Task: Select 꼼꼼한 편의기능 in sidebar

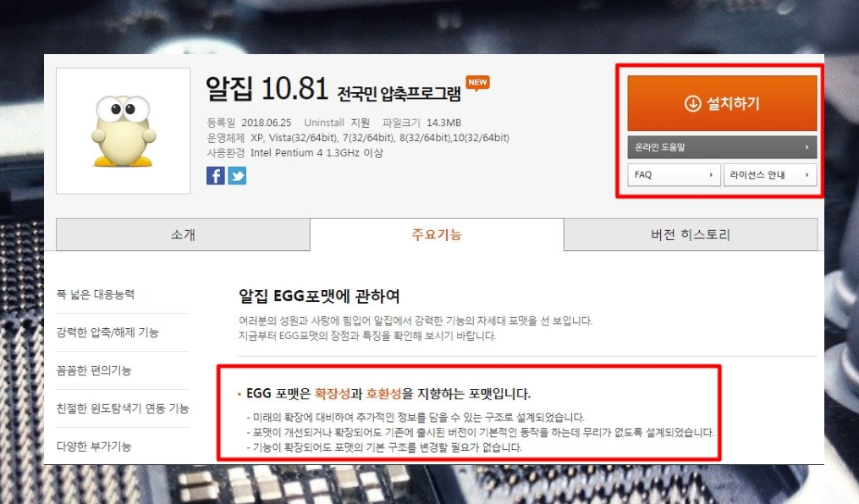Action: [x=94, y=370]
